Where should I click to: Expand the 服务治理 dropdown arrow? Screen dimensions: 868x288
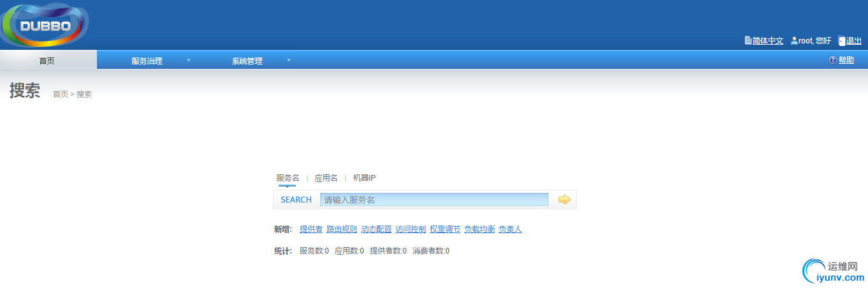pyautogui.click(x=189, y=61)
